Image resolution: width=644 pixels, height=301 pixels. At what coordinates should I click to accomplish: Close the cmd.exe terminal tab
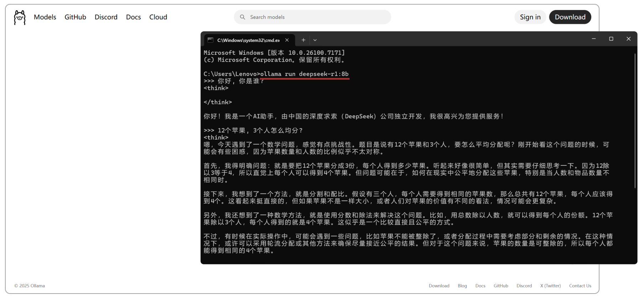click(287, 40)
